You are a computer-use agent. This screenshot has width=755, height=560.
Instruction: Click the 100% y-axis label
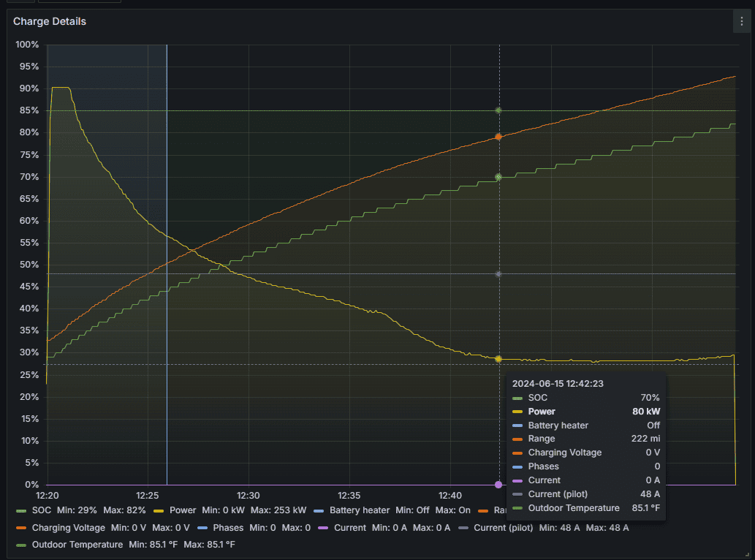[x=27, y=45]
